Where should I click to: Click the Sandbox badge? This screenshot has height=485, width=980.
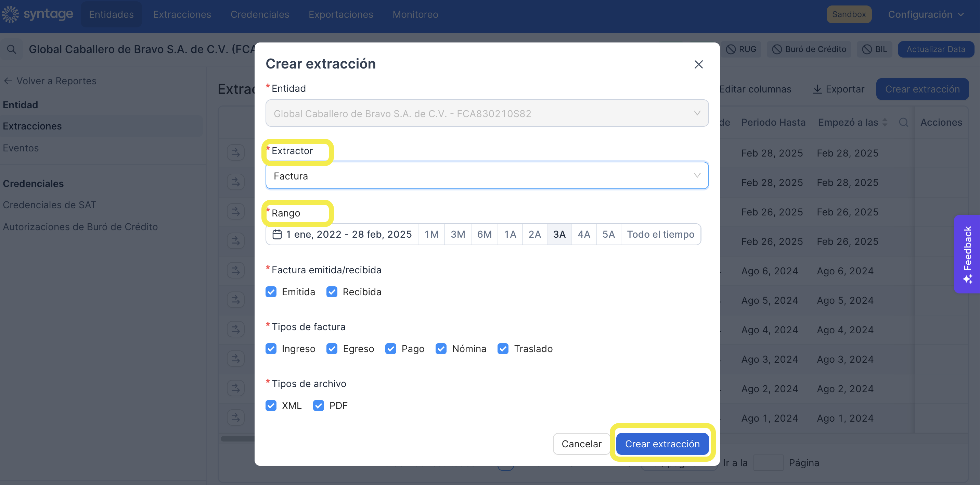pos(849,14)
